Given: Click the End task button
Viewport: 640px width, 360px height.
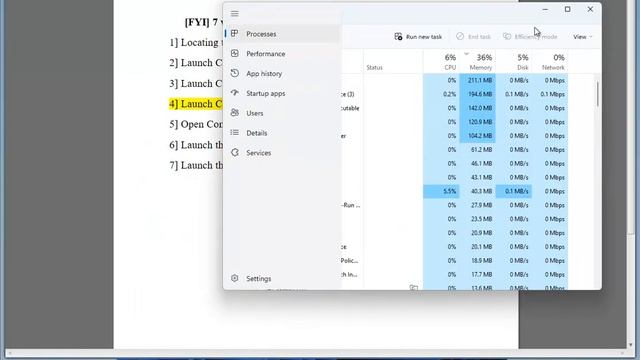Looking at the screenshot, I should point(473,37).
